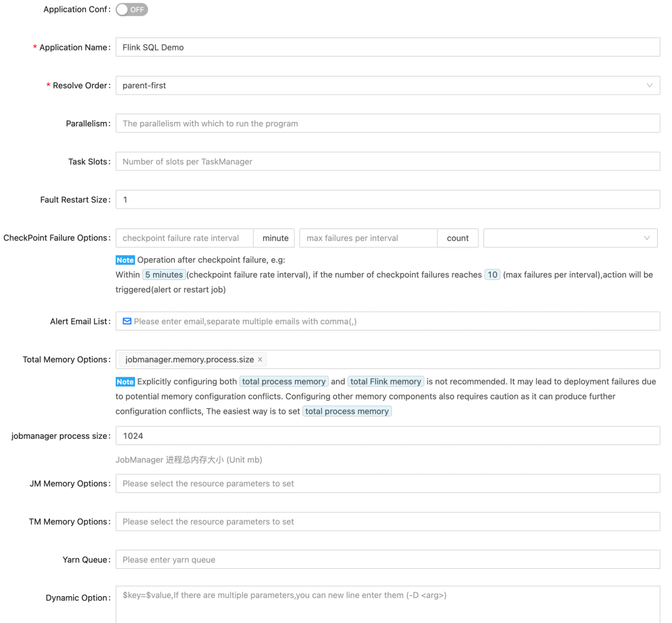Click the Parallelism input field
This screenshot has width=672, height=623.
[x=387, y=123]
